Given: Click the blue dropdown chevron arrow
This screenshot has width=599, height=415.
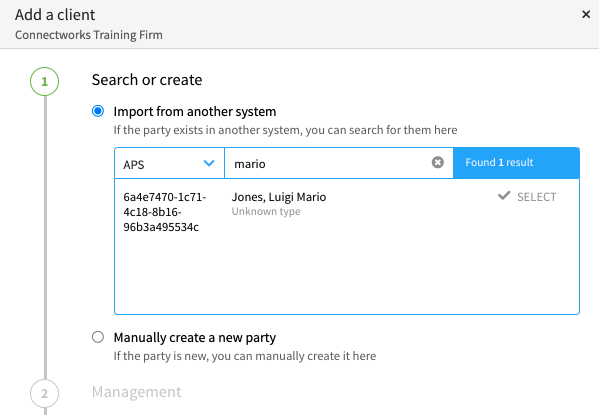Looking at the screenshot, I should [x=209, y=163].
